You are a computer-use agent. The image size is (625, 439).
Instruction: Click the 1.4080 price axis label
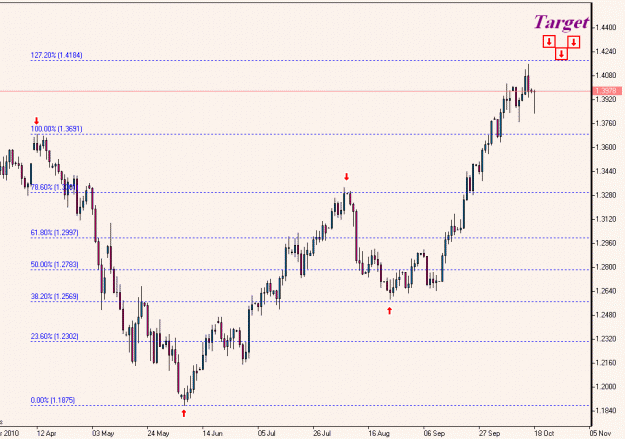[x=606, y=75]
